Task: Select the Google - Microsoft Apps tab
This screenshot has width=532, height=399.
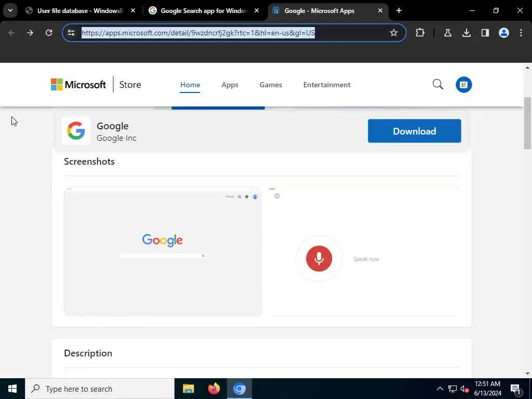Action: (x=320, y=11)
